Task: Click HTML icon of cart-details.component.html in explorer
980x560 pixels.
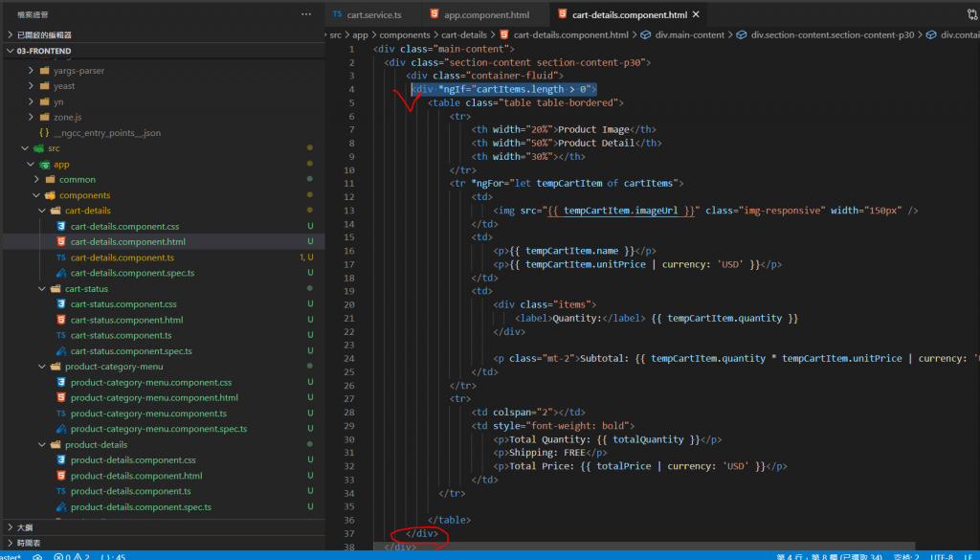Action: pyautogui.click(x=60, y=242)
